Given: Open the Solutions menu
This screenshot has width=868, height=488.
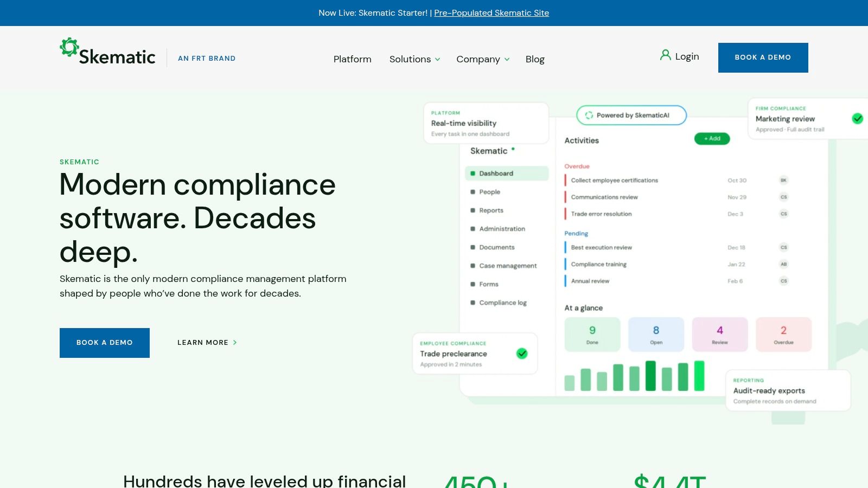Looking at the screenshot, I should [410, 59].
